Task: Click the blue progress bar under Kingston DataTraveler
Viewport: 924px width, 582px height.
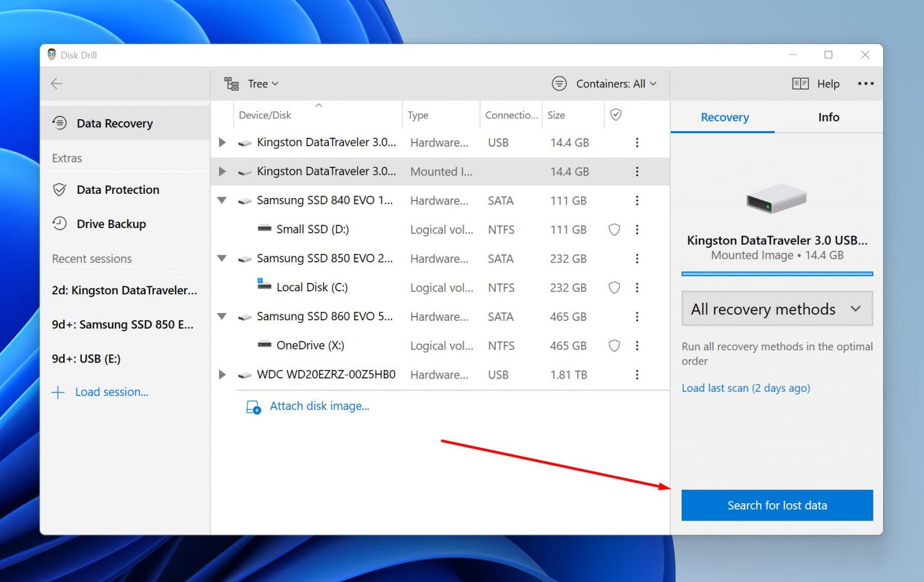Action: [x=777, y=274]
